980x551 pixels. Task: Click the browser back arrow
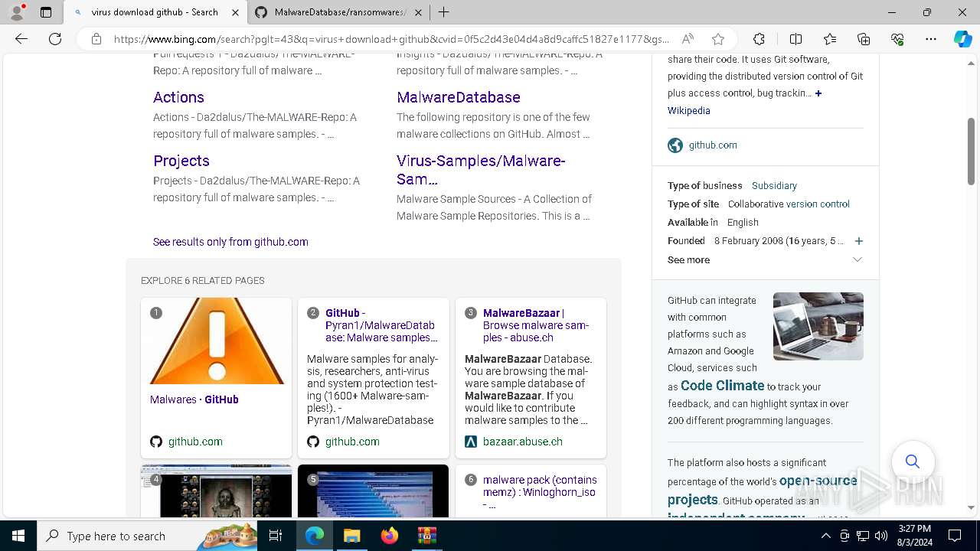21,39
